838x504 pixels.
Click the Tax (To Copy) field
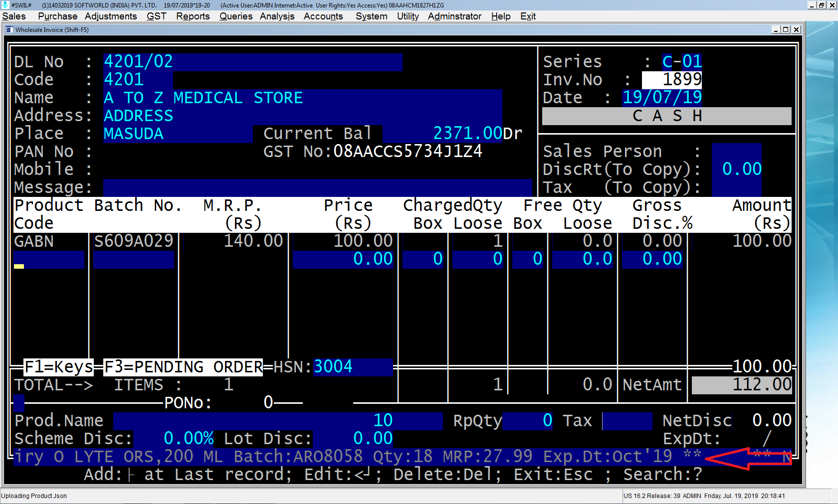tap(737, 187)
